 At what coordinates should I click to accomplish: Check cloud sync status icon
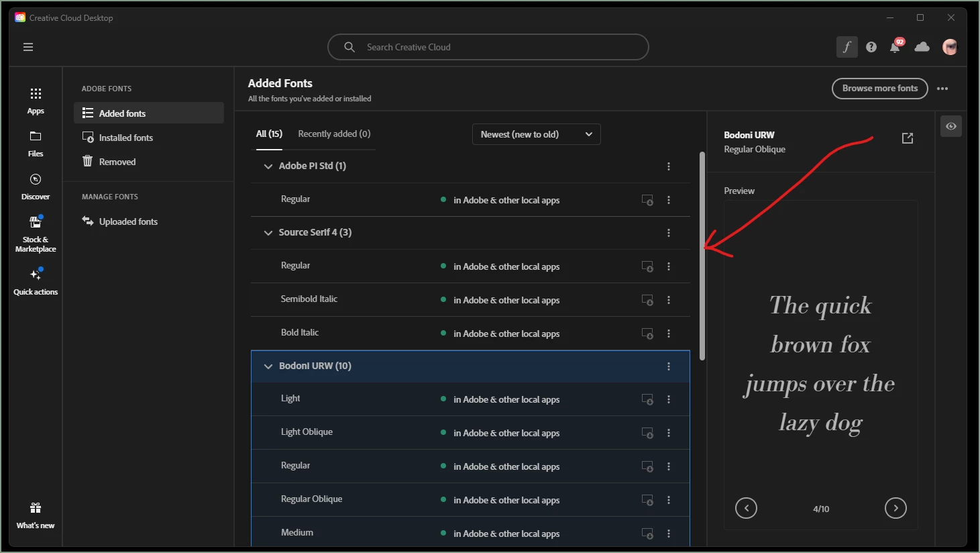(x=922, y=47)
